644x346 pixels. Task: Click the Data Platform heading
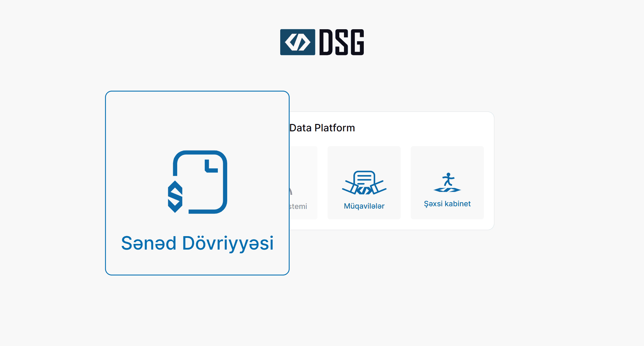(322, 128)
